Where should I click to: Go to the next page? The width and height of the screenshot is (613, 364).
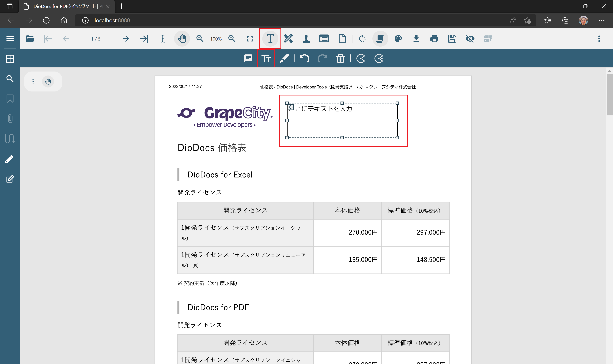pyautogui.click(x=125, y=39)
